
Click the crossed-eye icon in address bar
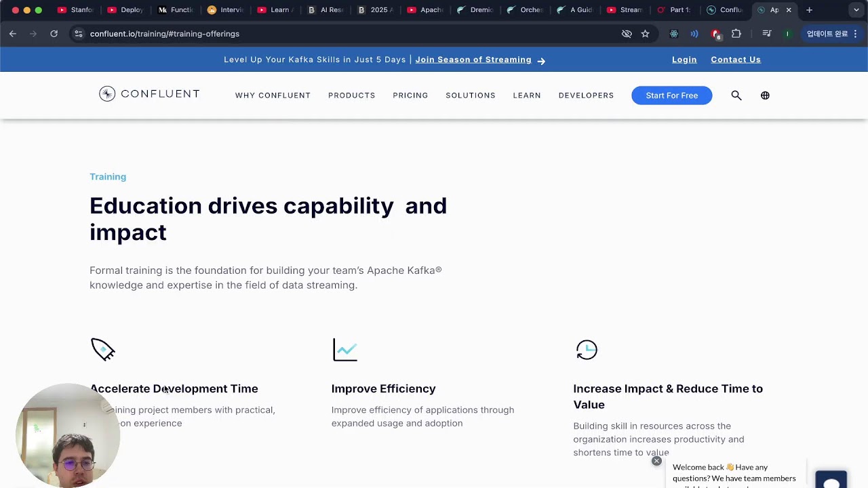pos(627,33)
